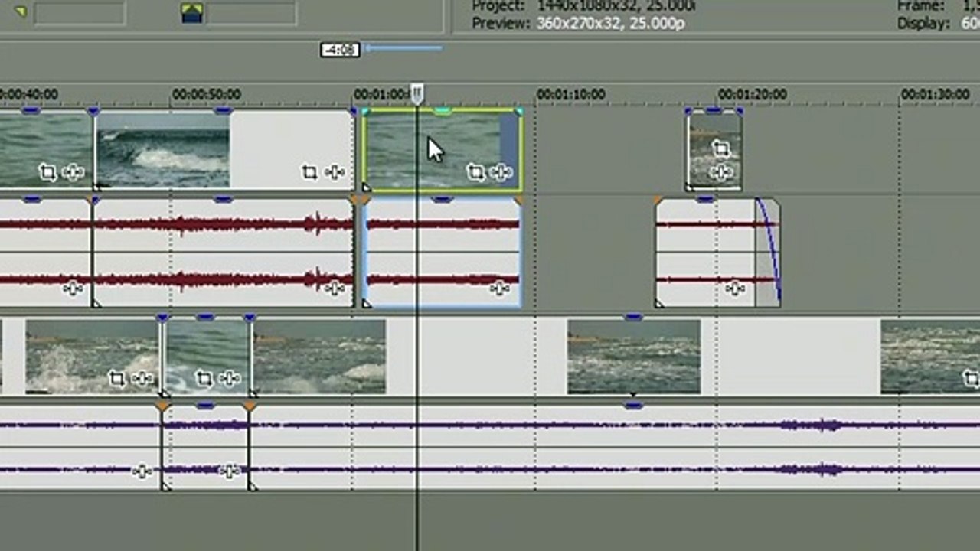980x551 pixels.
Task: Open Pan/Crop on the leftmost upper video clip
Action: [x=47, y=172]
